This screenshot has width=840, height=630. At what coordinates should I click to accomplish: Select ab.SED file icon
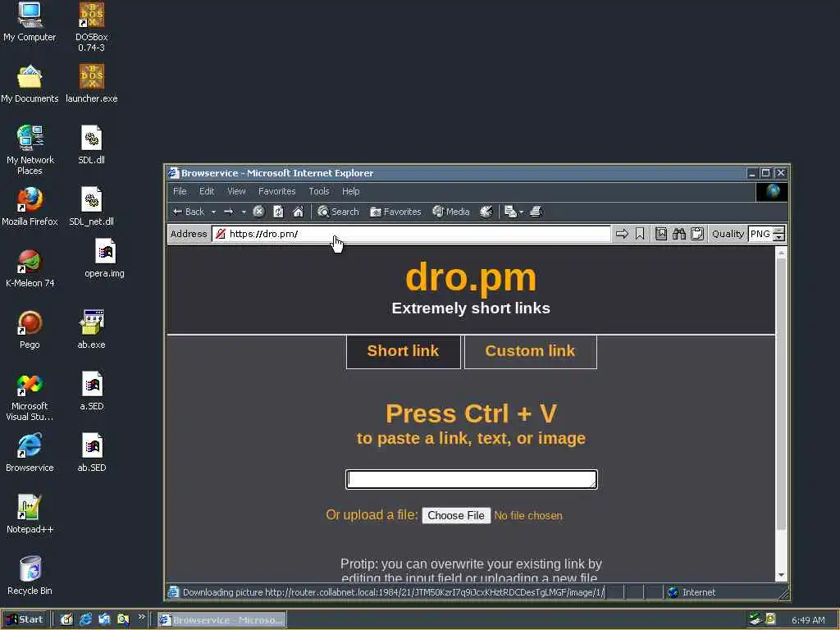click(x=92, y=453)
